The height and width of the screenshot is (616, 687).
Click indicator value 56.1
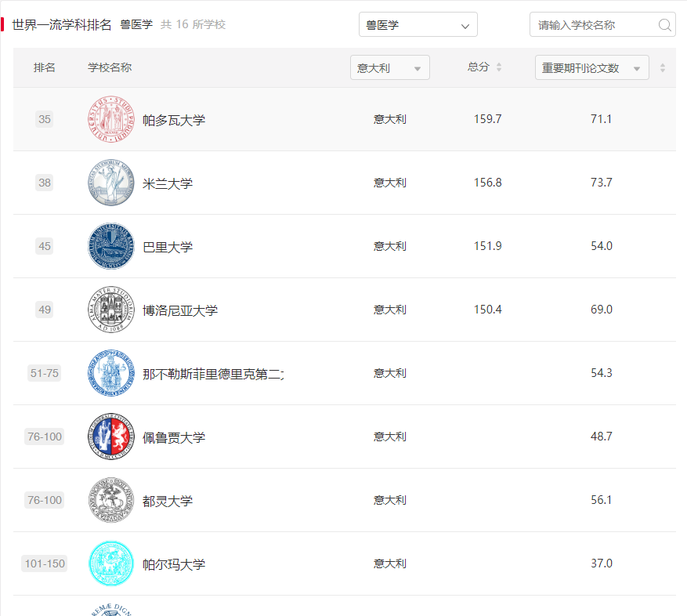pyautogui.click(x=601, y=500)
